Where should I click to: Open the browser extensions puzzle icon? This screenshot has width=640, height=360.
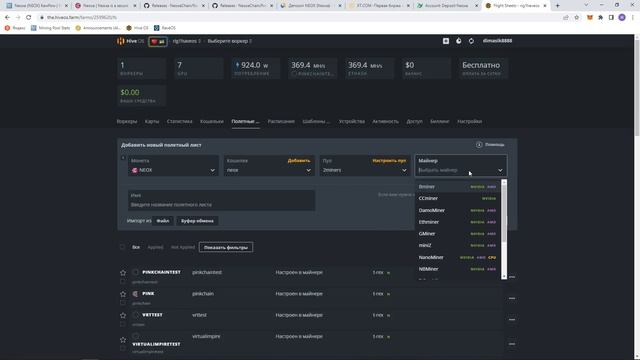click(x=600, y=18)
